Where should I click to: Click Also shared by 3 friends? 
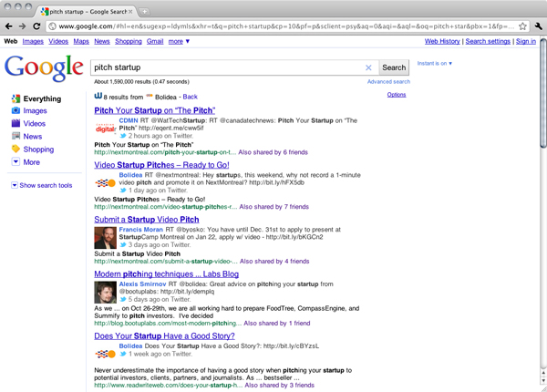coord(280,385)
